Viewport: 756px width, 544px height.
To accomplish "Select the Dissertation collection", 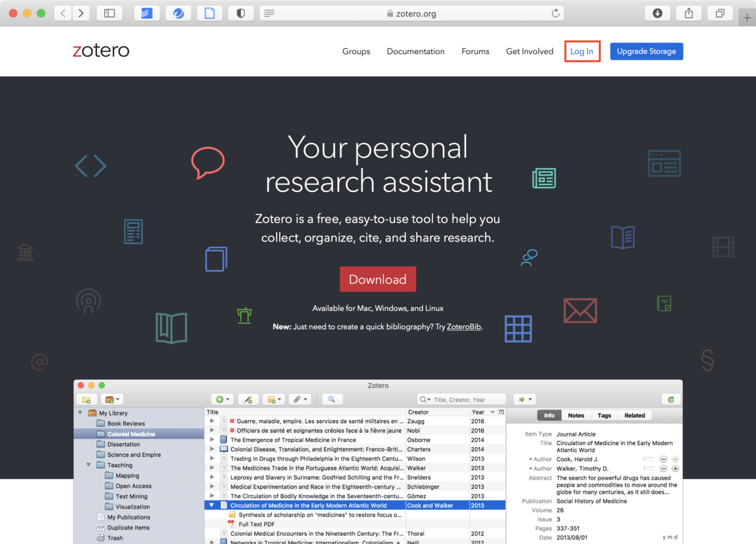I will (x=123, y=445).
